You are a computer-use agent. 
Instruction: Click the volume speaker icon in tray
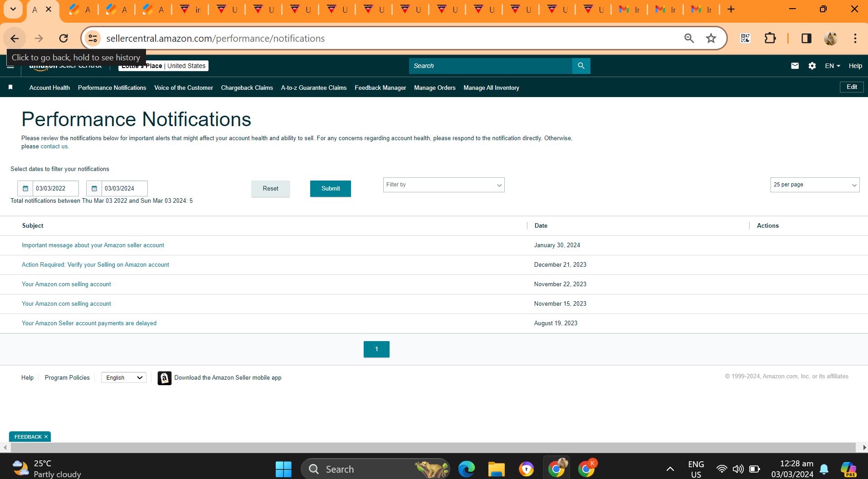[738, 469]
